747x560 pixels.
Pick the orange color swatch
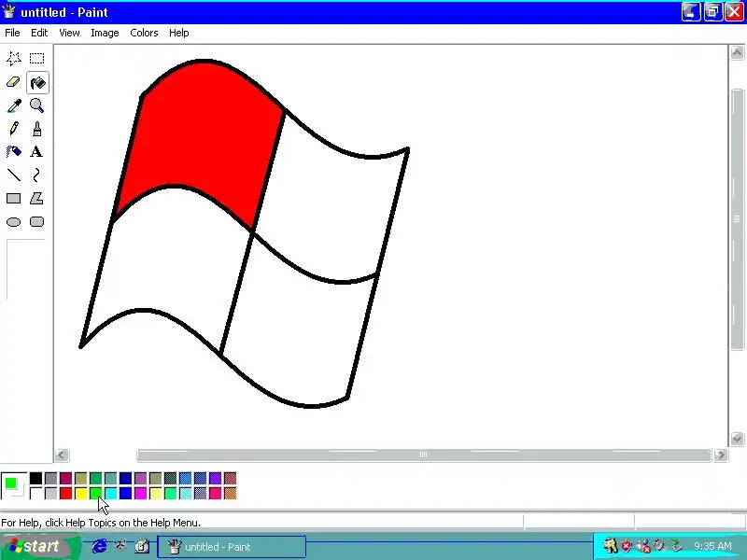pos(230,493)
